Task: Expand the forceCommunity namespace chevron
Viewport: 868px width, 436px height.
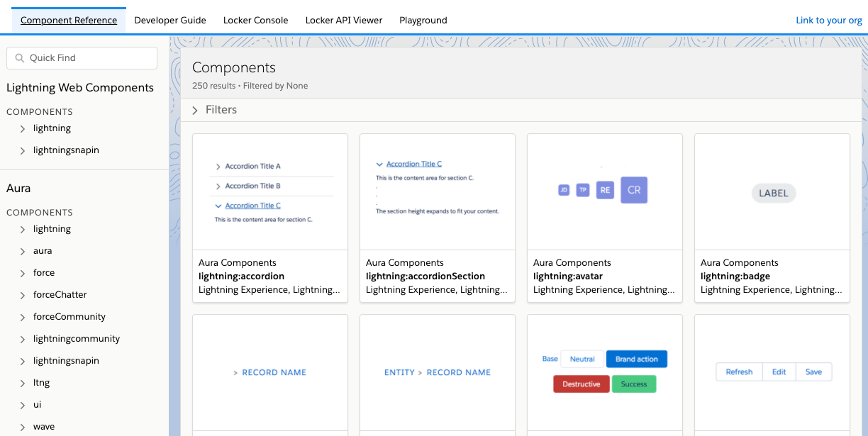Action: [x=23, y=317]
